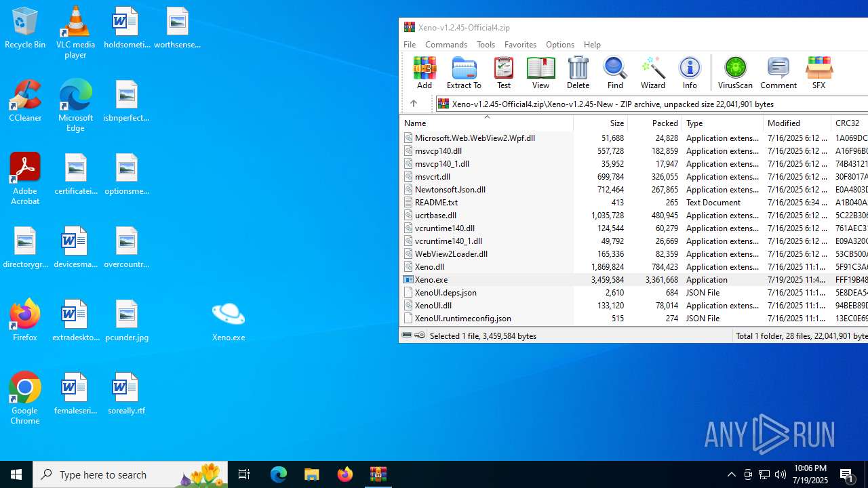Open the File menu
Viewport: 868px width, 488px height.
410,44
